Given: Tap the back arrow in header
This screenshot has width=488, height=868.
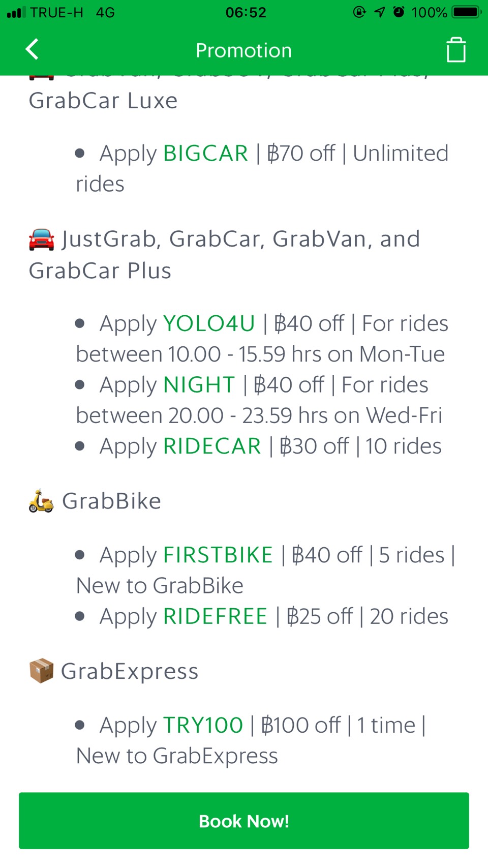Looking at the screenshot, I should [32, 49].
